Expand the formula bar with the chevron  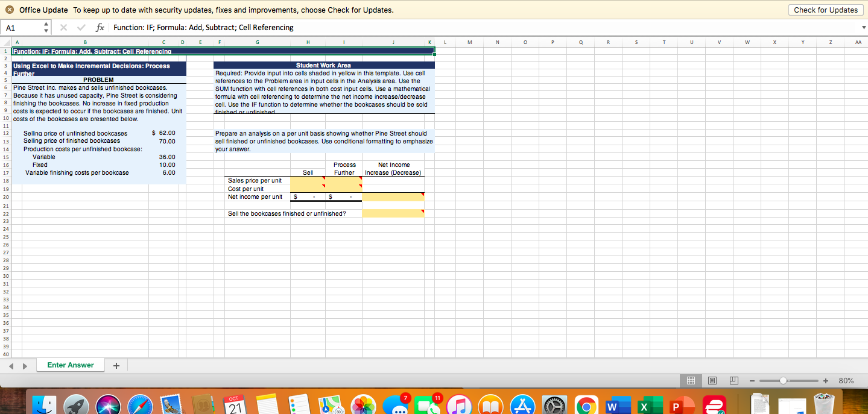click(863, 27)
